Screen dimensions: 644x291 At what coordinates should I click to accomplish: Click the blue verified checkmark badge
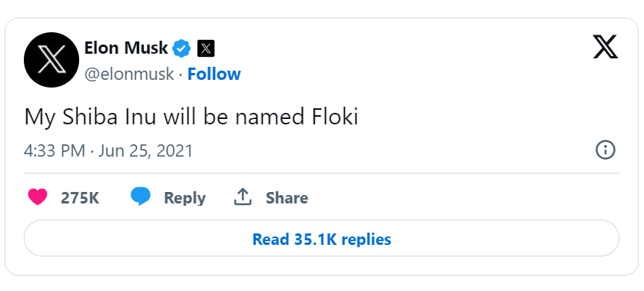(181, 48)
